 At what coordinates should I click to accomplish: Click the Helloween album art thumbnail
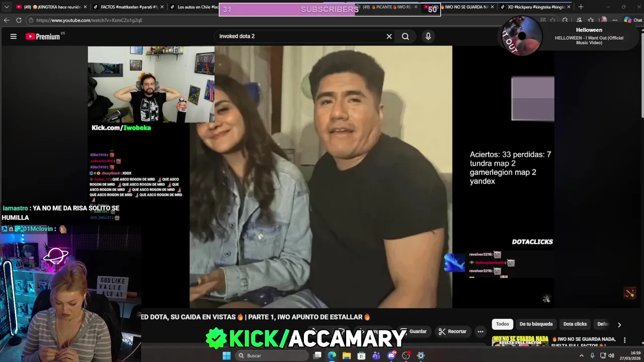[522, 36]
